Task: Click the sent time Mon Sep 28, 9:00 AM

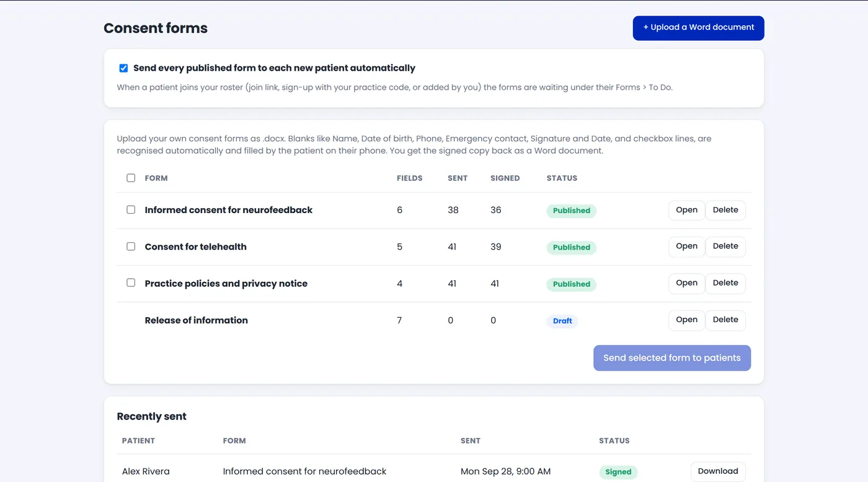Action: (506, 471)
